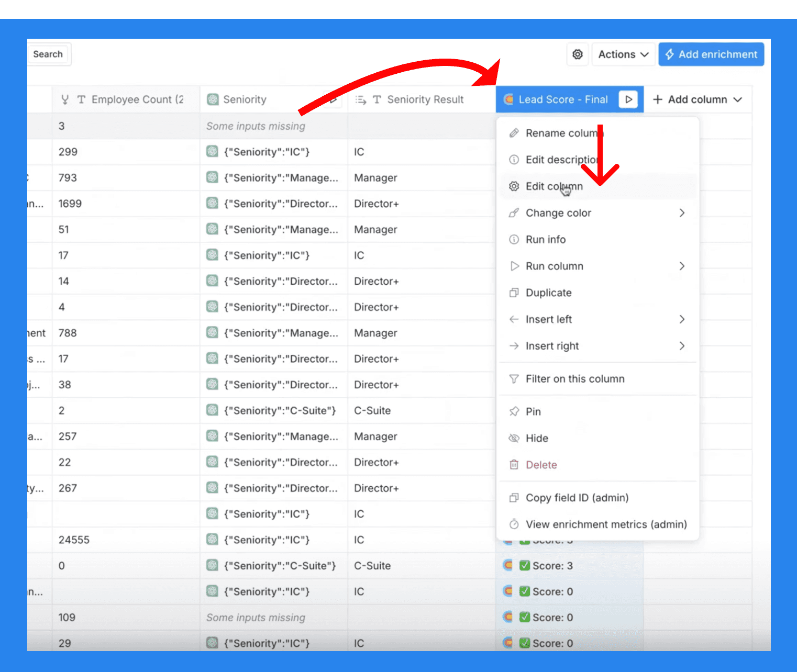The image size is (797, 672).
Task: Click the Add enrichment button
Action: pyautogui.click(x=711, y=54)
